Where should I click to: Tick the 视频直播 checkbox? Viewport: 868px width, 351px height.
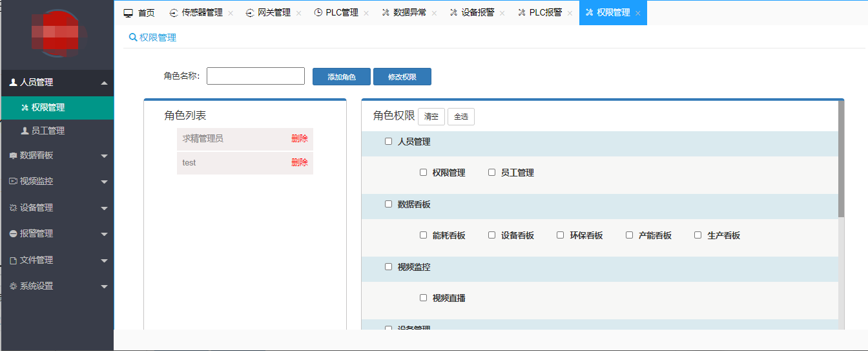[423, 298]
